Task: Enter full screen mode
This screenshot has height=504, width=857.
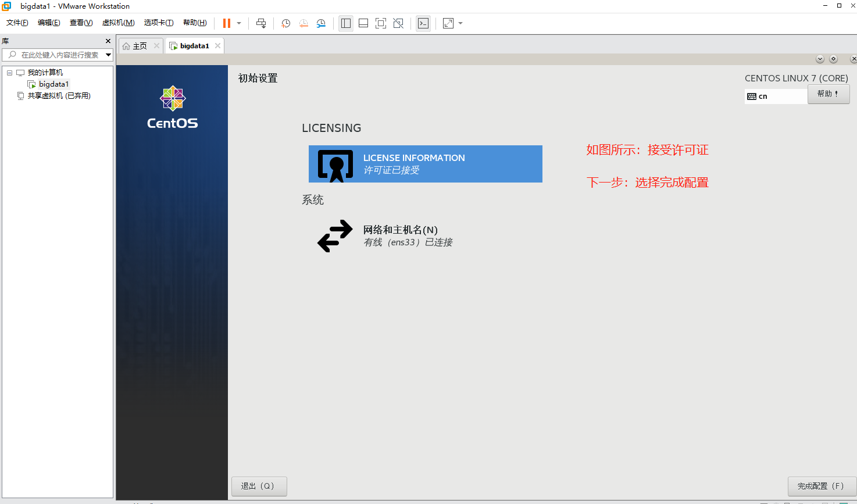Action: pyautogui.click(x=380, y=23)
